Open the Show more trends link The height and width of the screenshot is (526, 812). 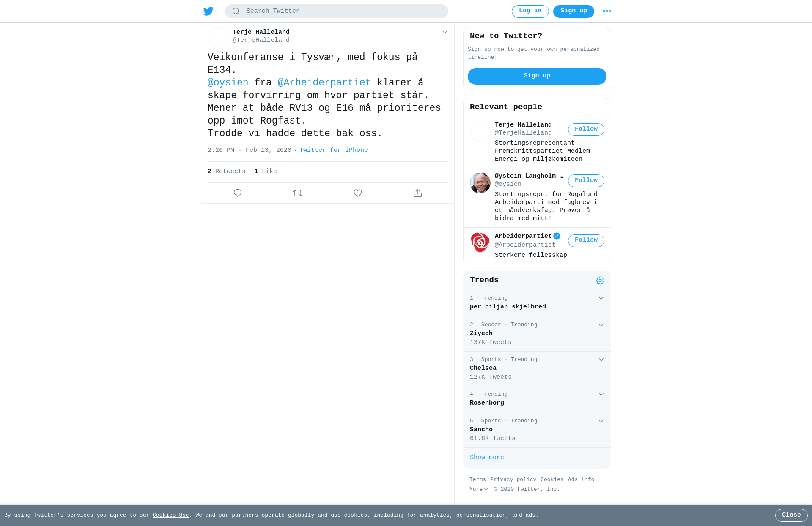pos(487,457)
